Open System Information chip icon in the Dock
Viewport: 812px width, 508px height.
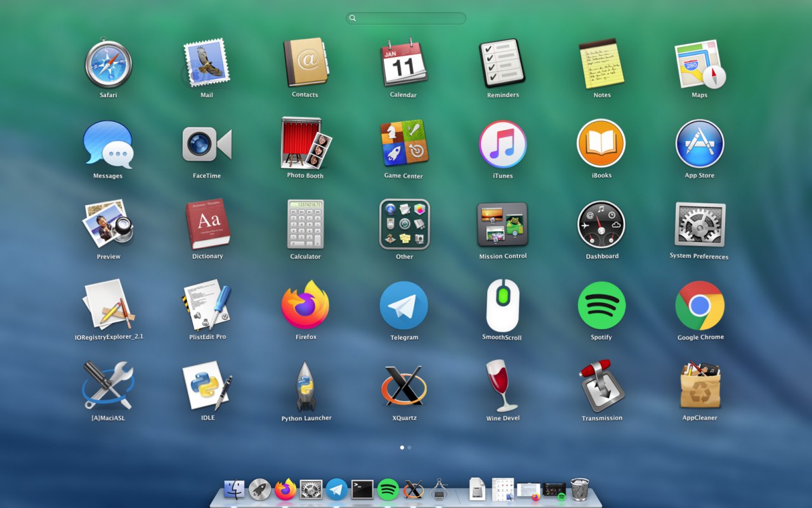[x=439, y=489]
